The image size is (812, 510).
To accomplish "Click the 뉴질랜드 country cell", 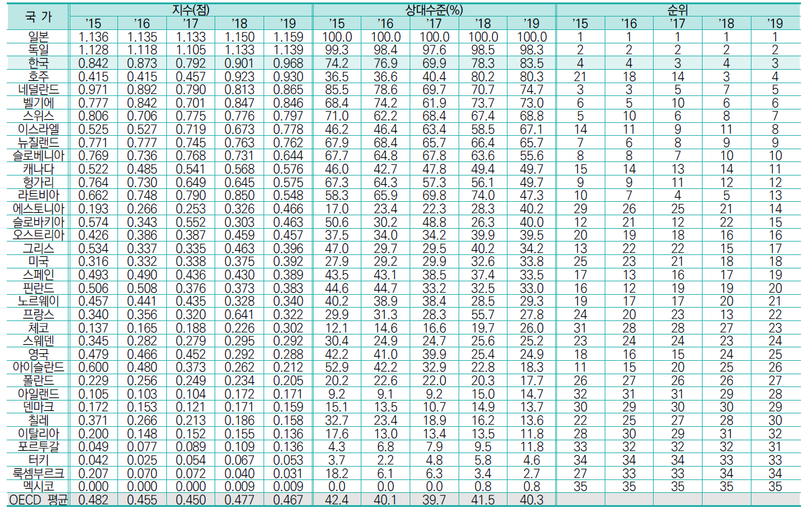I will 37,142.
